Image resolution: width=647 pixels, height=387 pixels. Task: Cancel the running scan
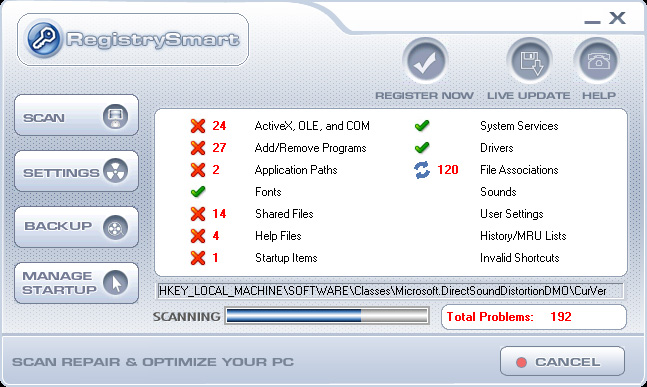(x=562, y=361)
